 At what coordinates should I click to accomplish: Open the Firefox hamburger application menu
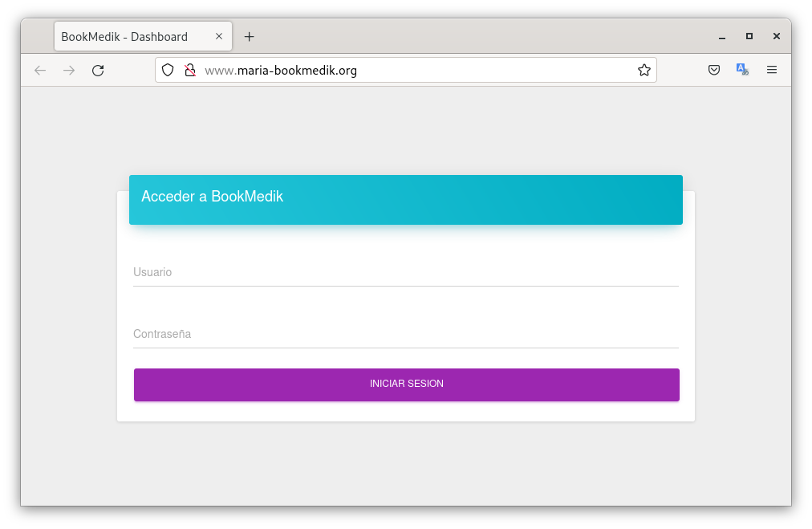[772, 71]
